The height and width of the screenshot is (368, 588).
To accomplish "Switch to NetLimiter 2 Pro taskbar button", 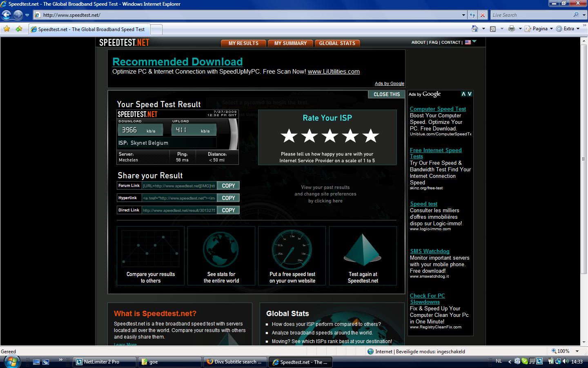I will click(105, 362).
